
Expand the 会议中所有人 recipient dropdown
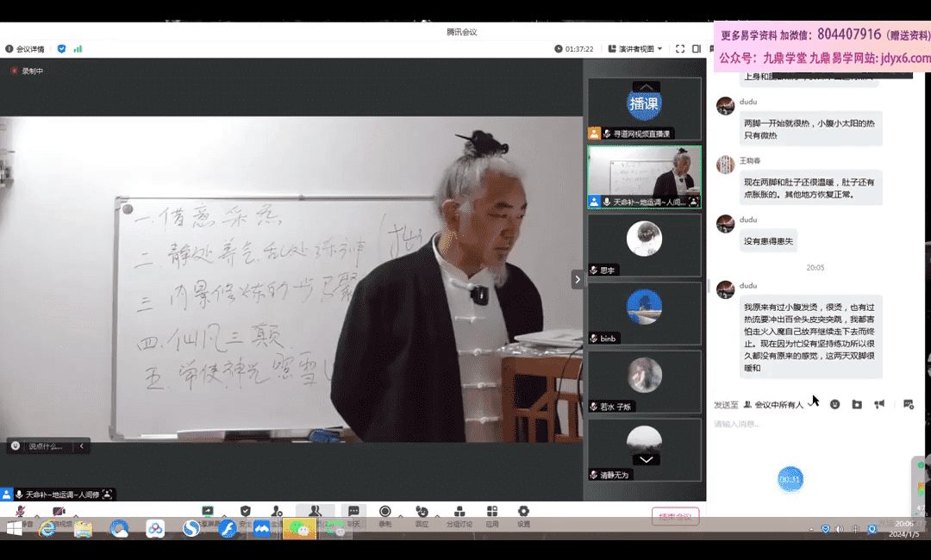[x=779, y=404]
